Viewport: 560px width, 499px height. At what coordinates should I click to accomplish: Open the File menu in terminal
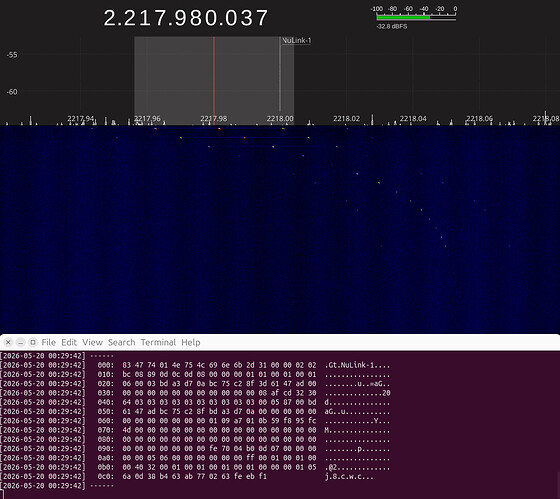(x=49, y=342)
